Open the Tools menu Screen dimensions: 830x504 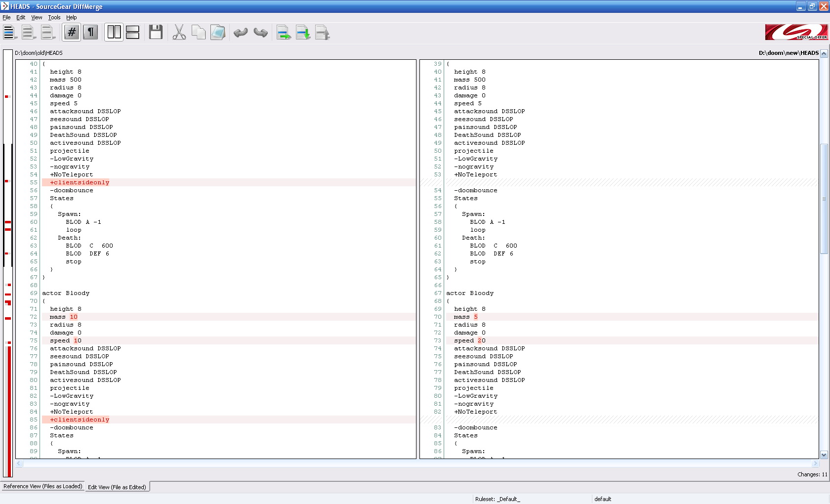coord(54,17)
